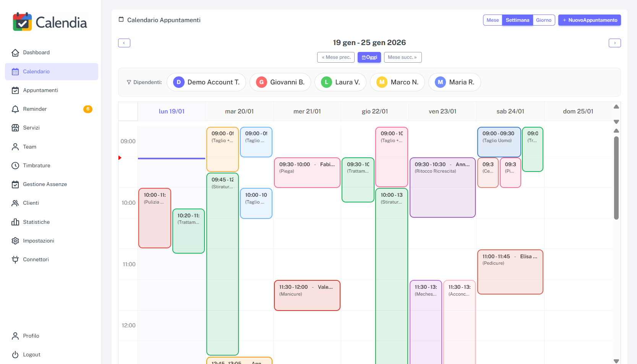Open Impostazioni with the gear icon
637x364 pixels.
pos(15,241)
